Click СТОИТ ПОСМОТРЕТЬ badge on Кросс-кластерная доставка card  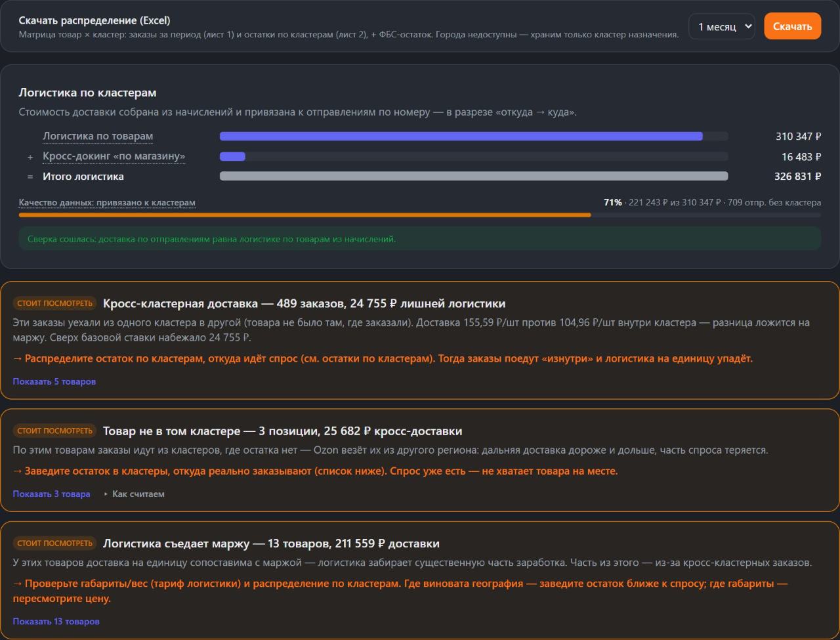(x=55, y=303)
